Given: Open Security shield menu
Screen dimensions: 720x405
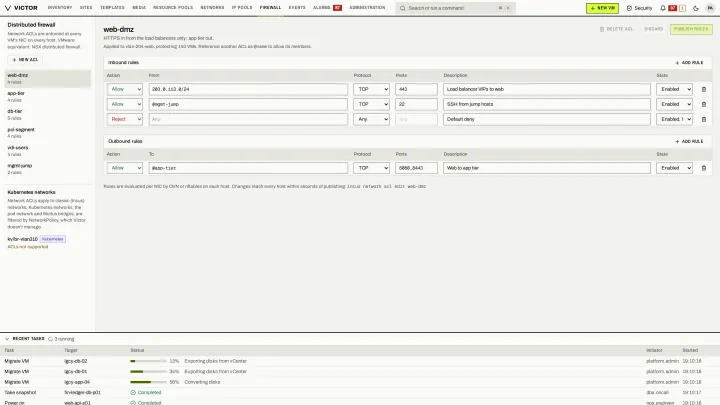Looking at the screenshot, I should point(639,8).
